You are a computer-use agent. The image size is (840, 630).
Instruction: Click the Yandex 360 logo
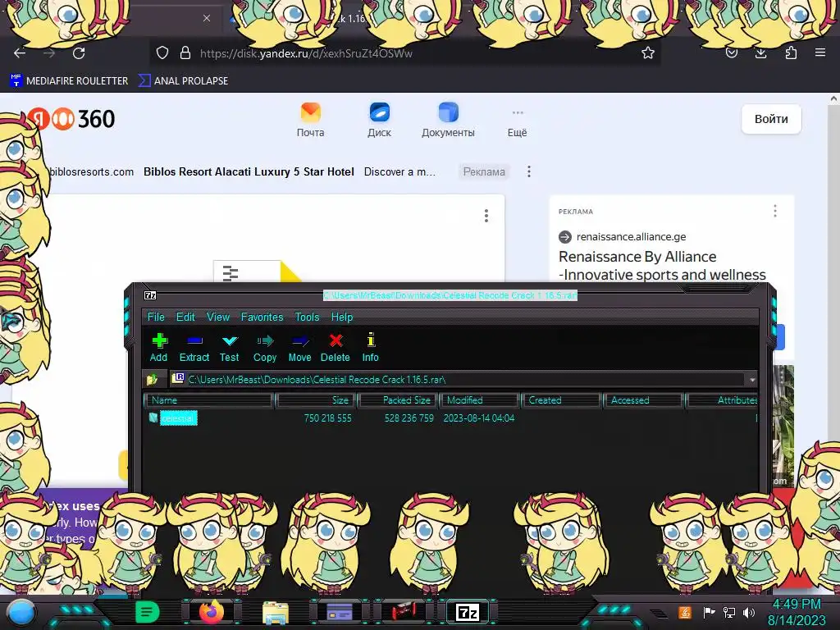coord(71,119)
